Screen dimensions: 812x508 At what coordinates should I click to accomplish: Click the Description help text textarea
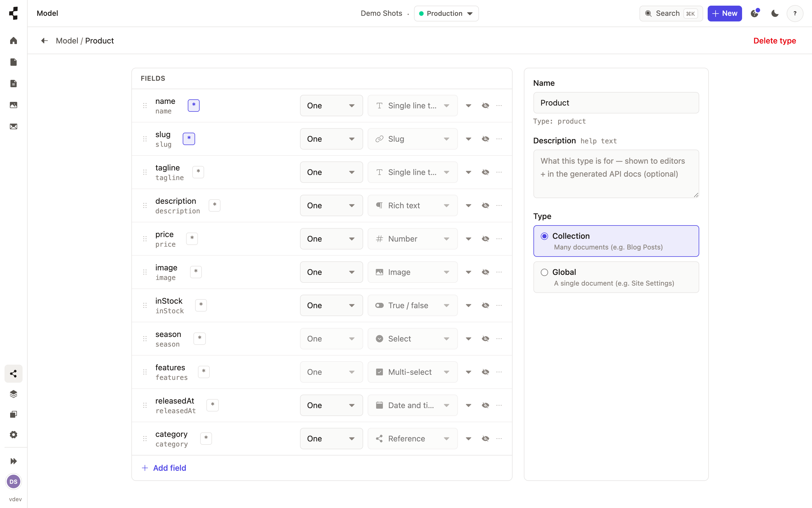[x=616, y=174]
